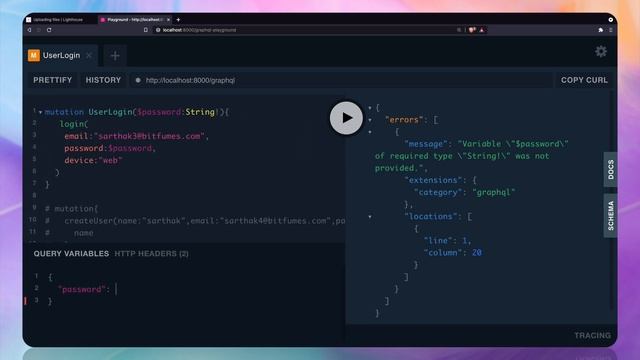Switch to HTTP HEADERS tab
This screenshot has width=640, height=360.
click(151, 253)
